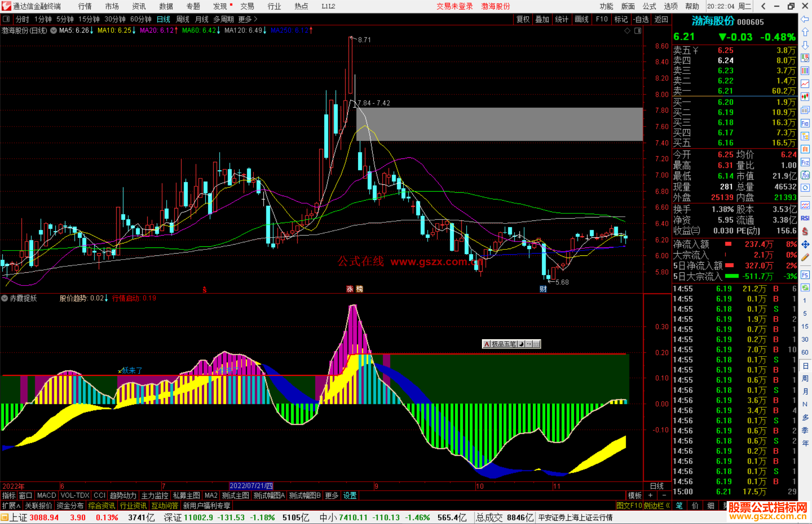Switch to 1-minute period in right sidebar
Viewport: 812px width, 524px height.
[x=804, y=301]
